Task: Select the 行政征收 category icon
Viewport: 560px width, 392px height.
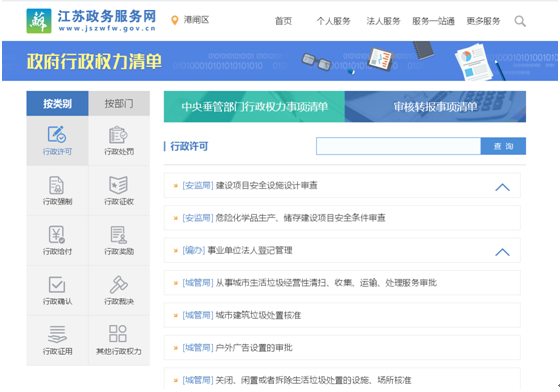Action: point(118,185)
